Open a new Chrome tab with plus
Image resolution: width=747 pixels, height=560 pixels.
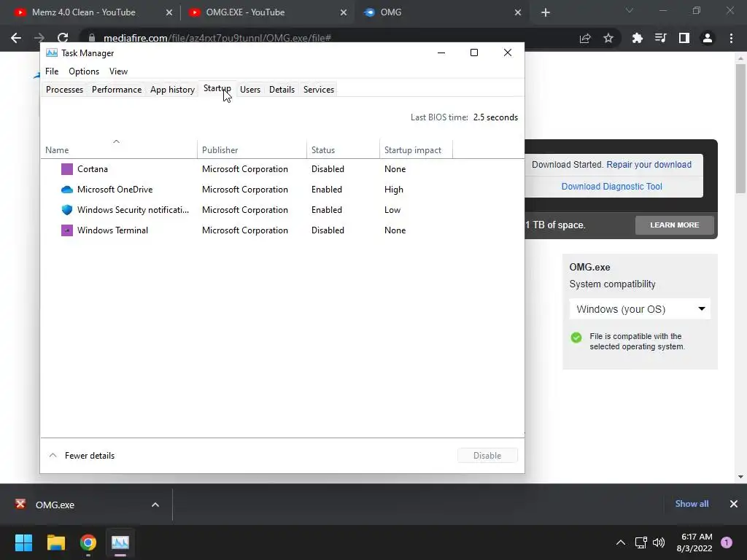click(x=546, y=13)
